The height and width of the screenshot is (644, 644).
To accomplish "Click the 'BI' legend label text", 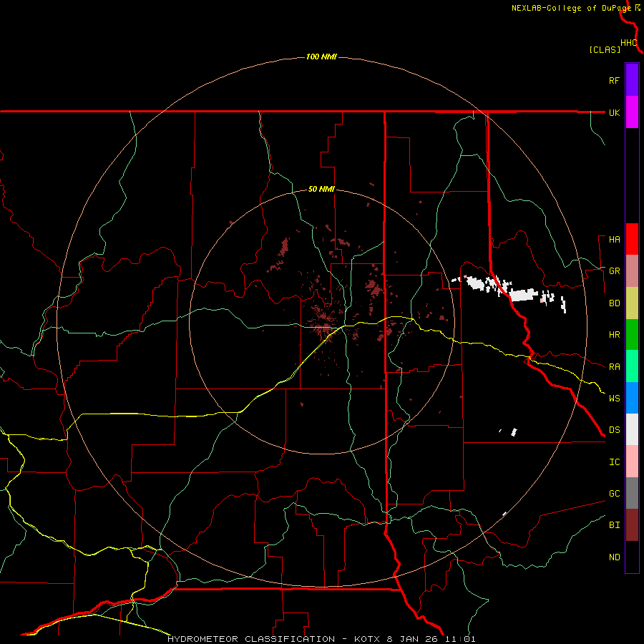I will tap(614, 525).
